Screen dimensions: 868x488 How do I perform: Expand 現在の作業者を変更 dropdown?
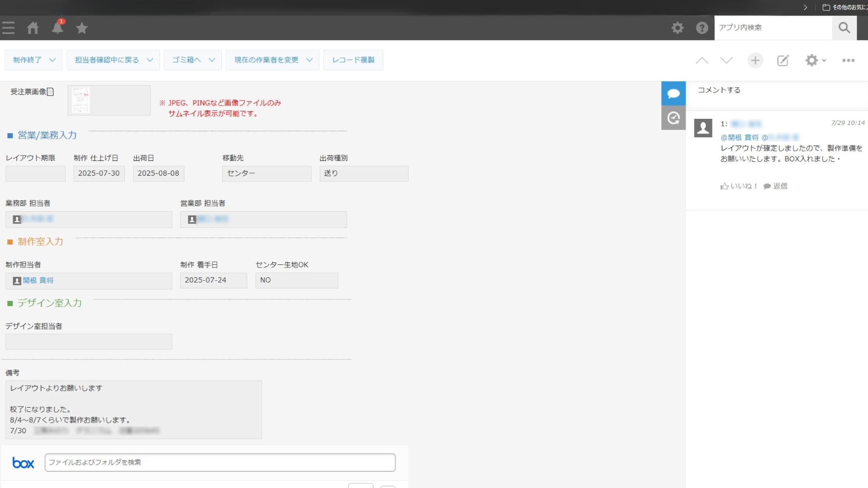[273, 60]
